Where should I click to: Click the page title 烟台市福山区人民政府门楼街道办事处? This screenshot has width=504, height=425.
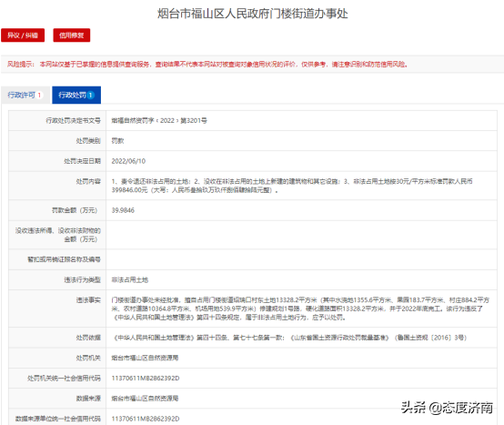tap(252, 14)
